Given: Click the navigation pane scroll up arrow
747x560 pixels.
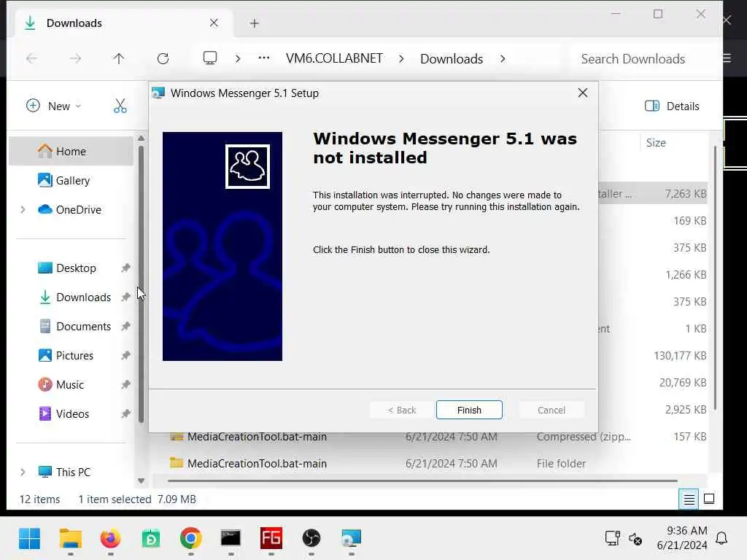Looking at the screenshot, I should 141,139.
